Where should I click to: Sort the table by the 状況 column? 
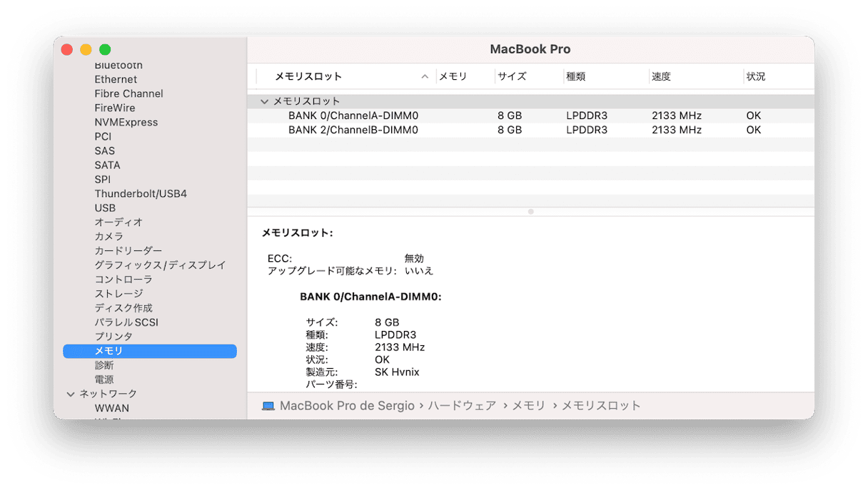[755, 76]
